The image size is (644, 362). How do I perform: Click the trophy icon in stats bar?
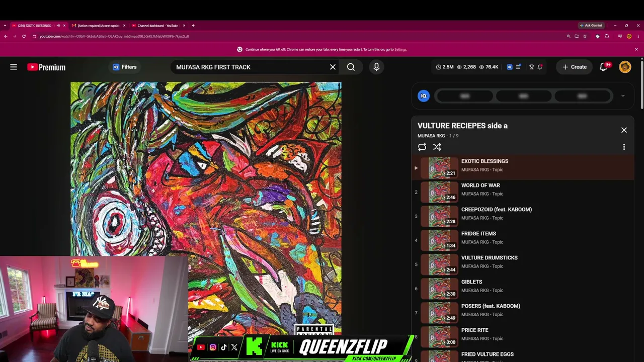pyautogui.click(x=531, y=67)
